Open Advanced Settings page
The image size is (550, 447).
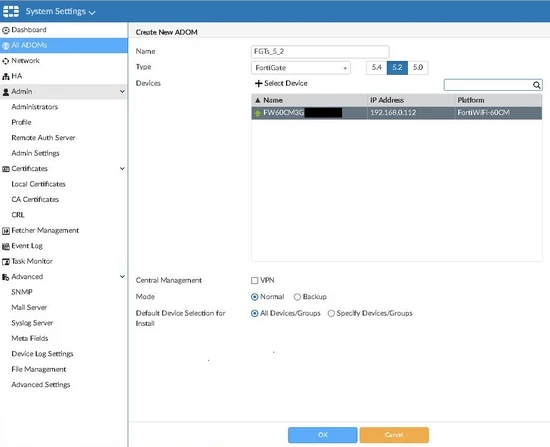click(x=41, y=385)
